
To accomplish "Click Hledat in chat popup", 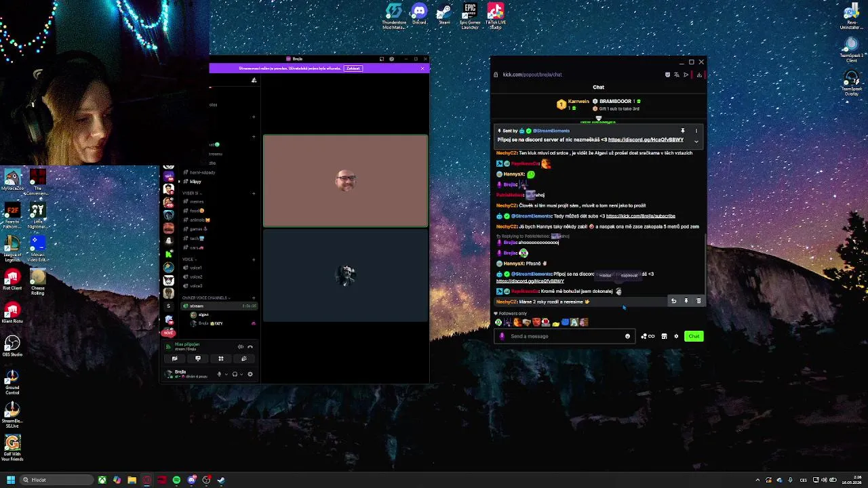I will (605, 275).
